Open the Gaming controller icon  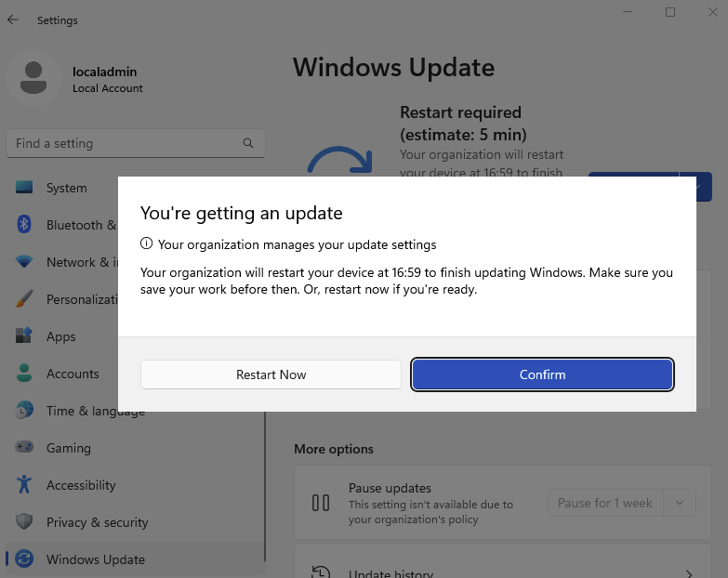(x=24, y=447)
